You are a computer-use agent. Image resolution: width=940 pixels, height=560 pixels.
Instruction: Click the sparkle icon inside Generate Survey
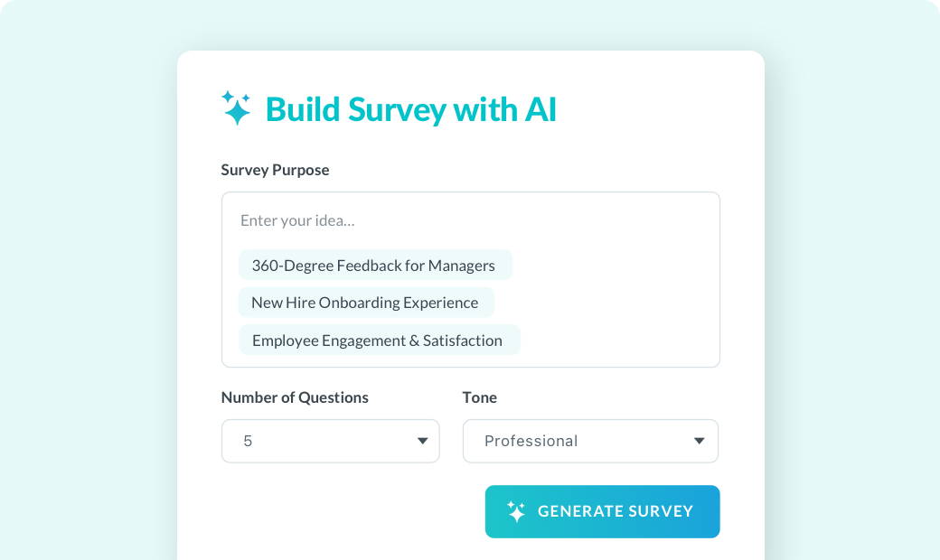tap(515, 511)
